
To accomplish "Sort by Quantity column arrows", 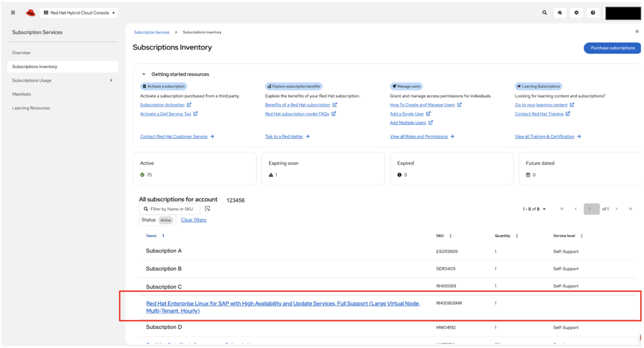I will 517,236.
